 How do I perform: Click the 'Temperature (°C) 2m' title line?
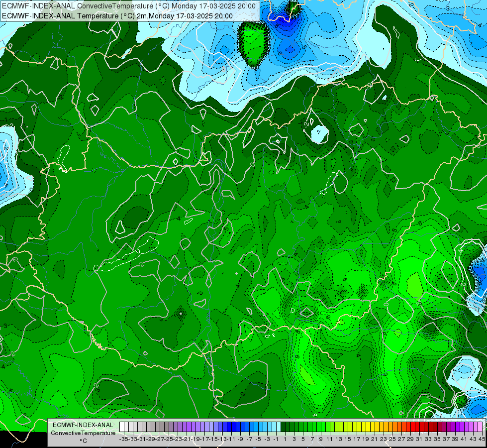pos(117,16)
